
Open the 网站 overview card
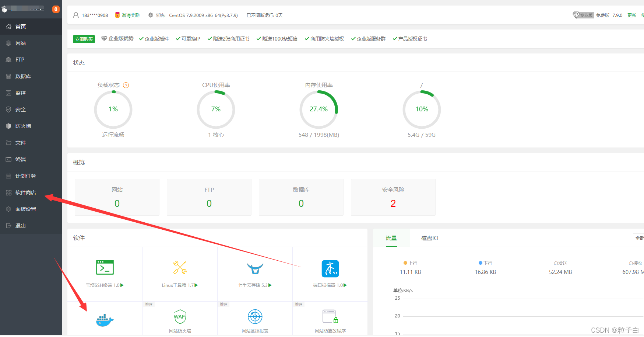click(117, 197)
